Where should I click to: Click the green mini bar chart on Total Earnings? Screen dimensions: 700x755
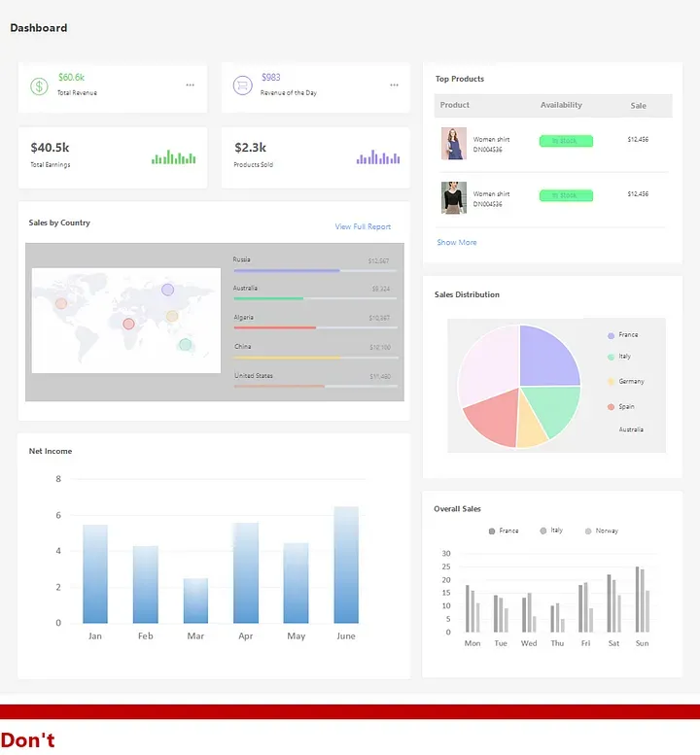pyautogui.click(x=173, y=157)
